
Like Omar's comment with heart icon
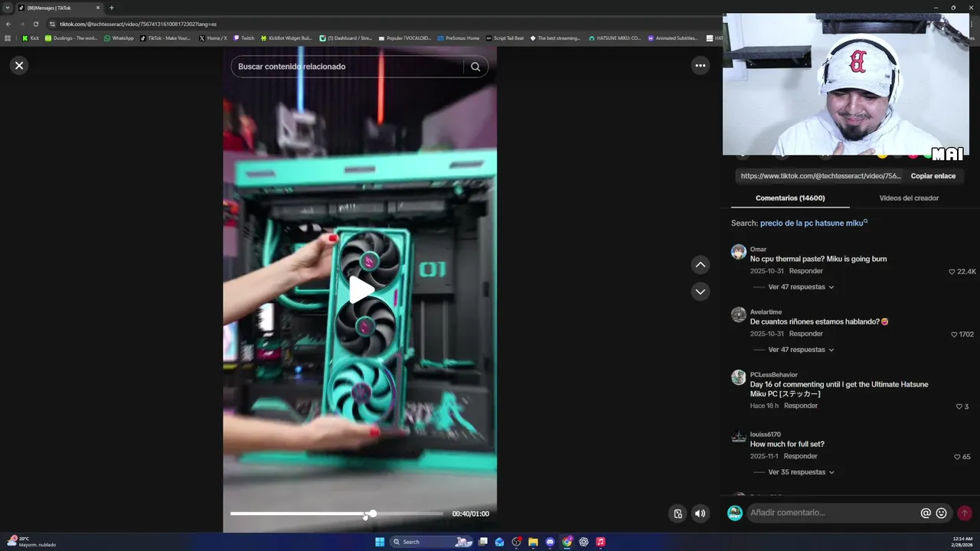point(952,272)
